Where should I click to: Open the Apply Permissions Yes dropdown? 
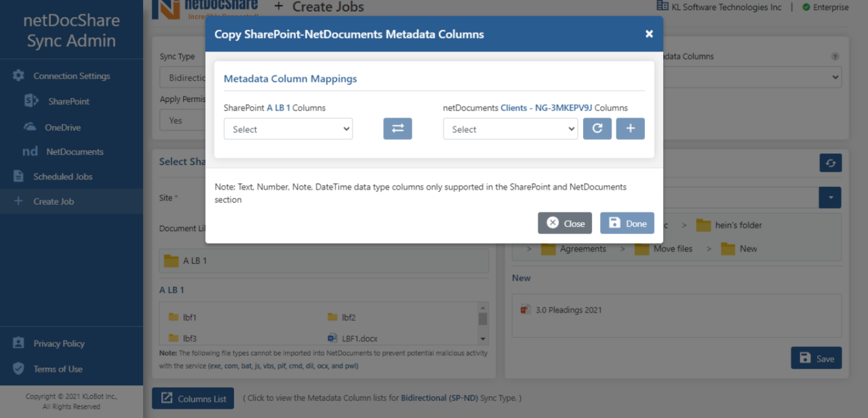[x=183, y=120]
